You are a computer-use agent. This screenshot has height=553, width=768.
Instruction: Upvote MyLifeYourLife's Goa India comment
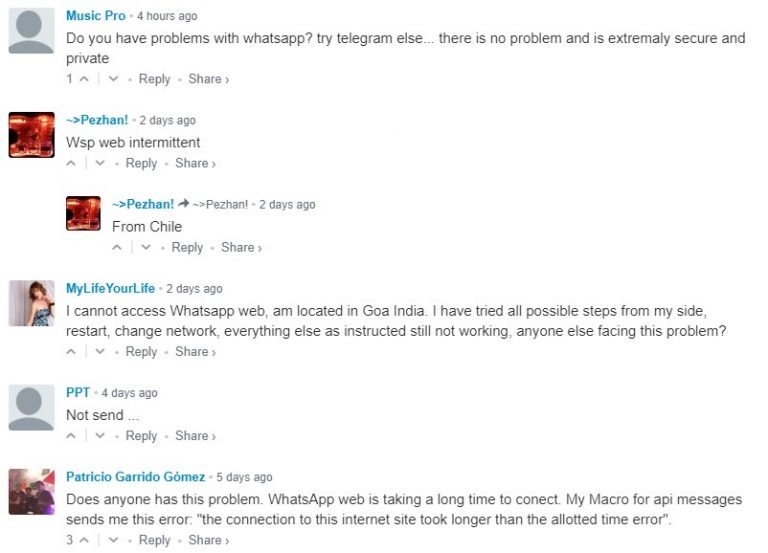[72, 351]
